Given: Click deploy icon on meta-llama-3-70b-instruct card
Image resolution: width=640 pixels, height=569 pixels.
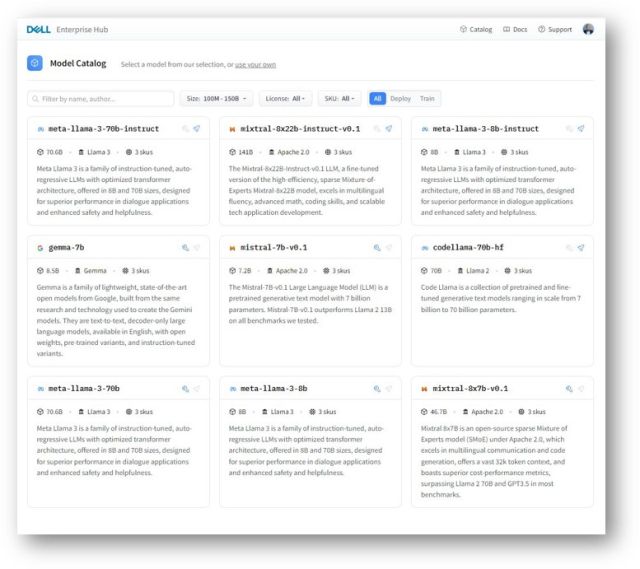Looking at the screenshot, I should (197, 129).
